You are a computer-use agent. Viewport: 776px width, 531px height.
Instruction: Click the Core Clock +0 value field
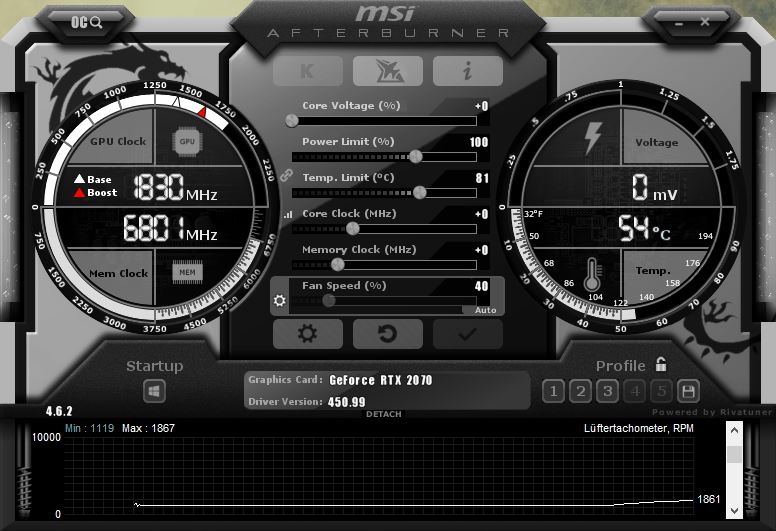click(x=482, y=214)
